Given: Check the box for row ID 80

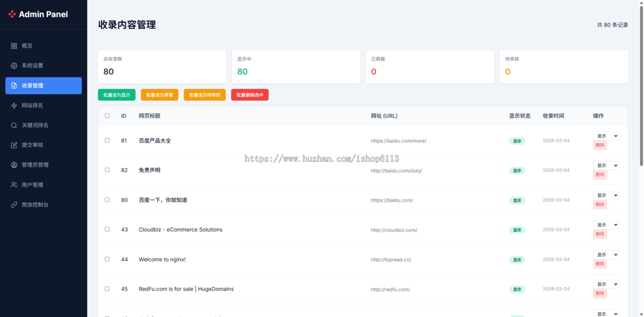Looking at the screenshot, I should [x=107, y=200].
